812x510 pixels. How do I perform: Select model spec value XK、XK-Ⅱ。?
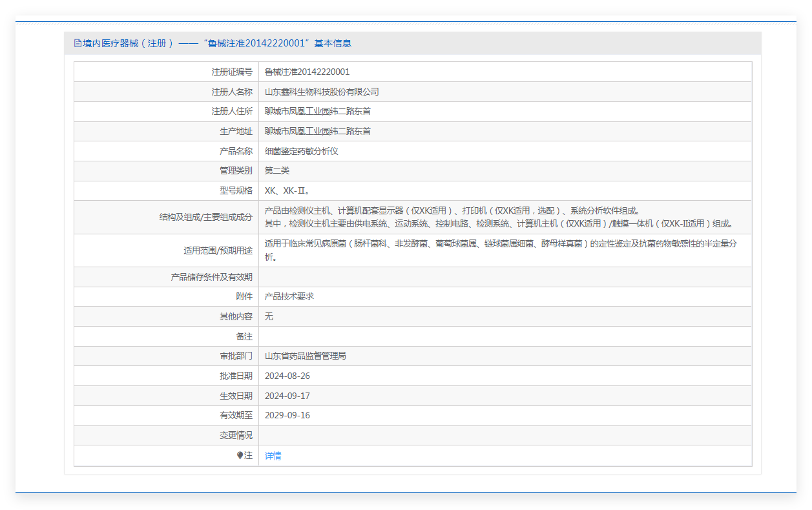287,191
